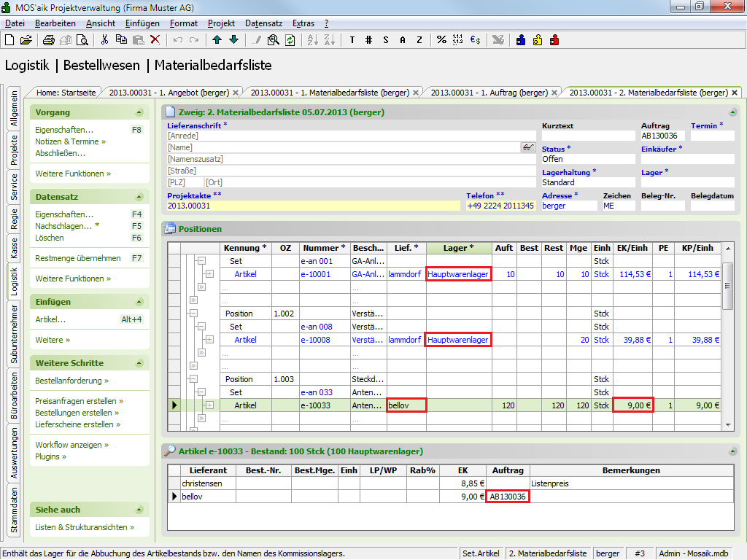This screenshot has width=747, height=560.
Task: Click the Positionen scrollbar down arrow
Action: coord(727,424)
